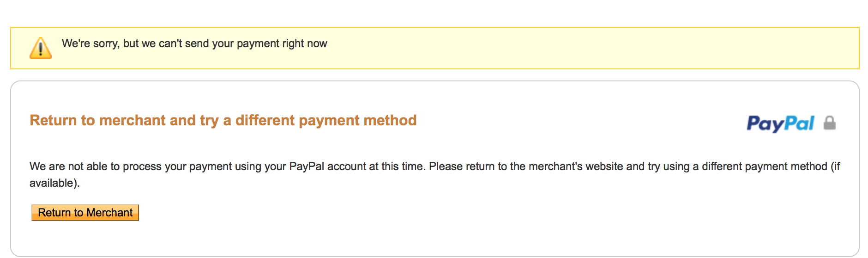Click the light blue "Pal" in the logo
The height and width of the screenshot is (258, 868).
pos(799,123)
